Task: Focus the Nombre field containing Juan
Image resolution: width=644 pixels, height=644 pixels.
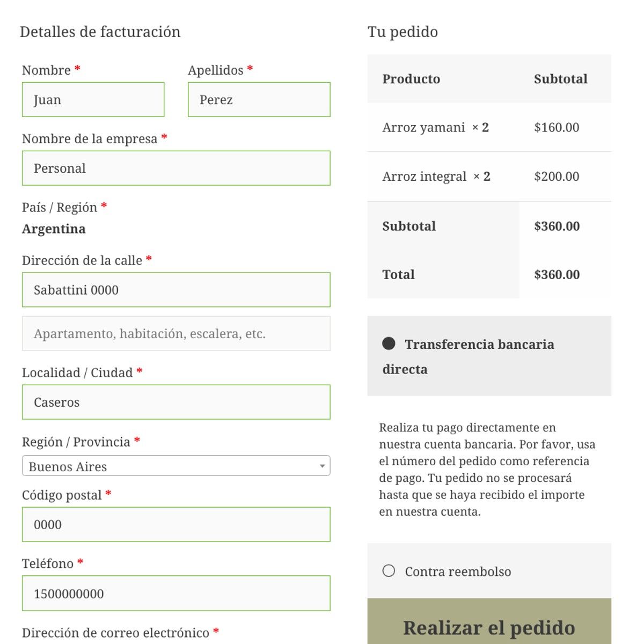Action: [x=93, y=99]
